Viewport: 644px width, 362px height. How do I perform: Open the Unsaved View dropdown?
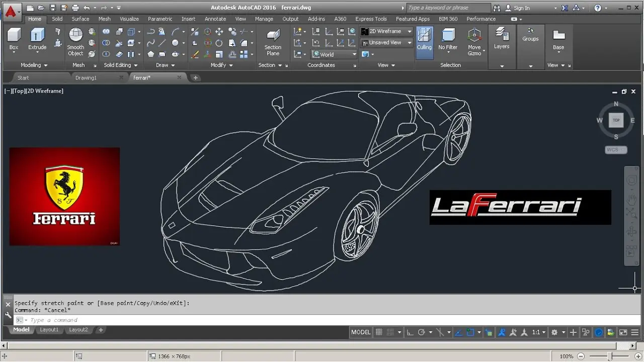[386, 43]
